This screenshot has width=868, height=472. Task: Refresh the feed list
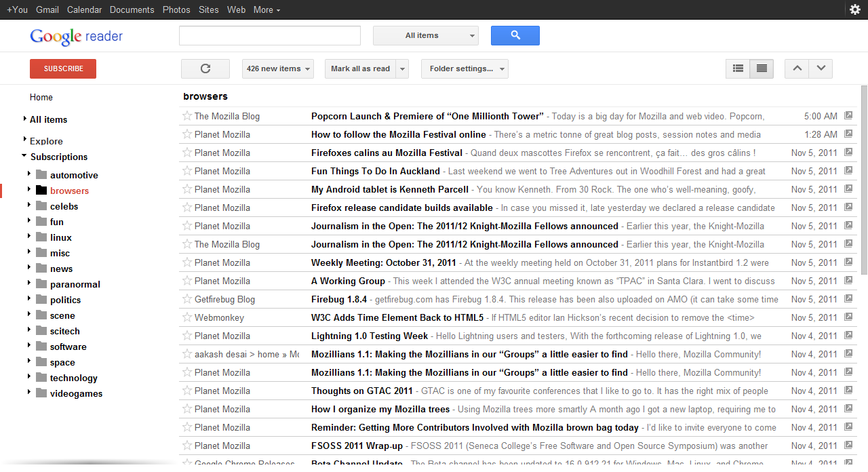pyautogui.click(x=205, y=68)
